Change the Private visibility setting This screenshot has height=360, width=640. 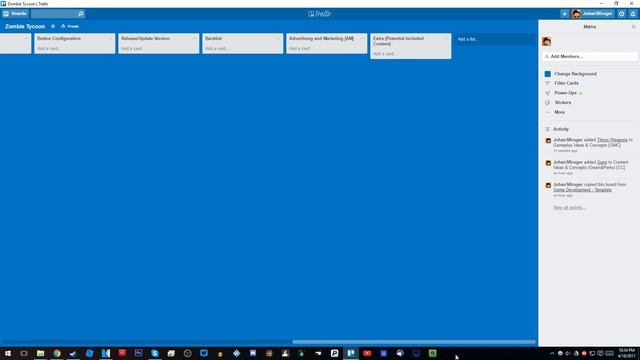click(70, 26)
